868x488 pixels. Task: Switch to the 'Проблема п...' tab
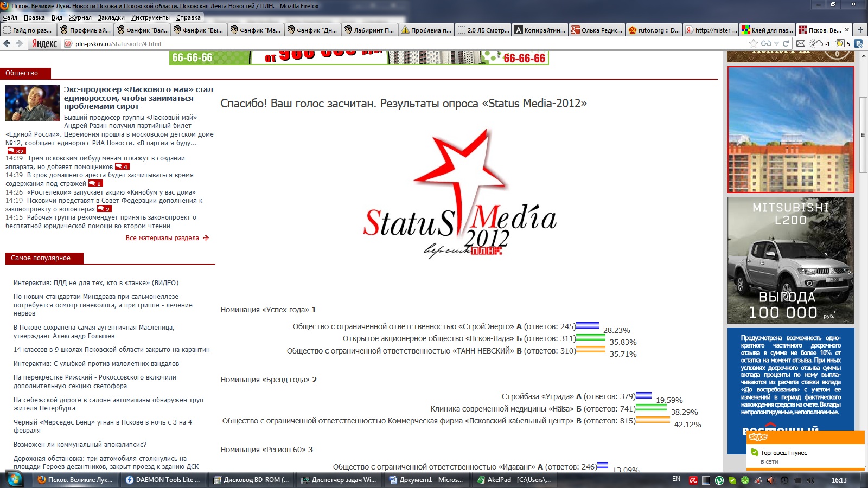point(426,30)
